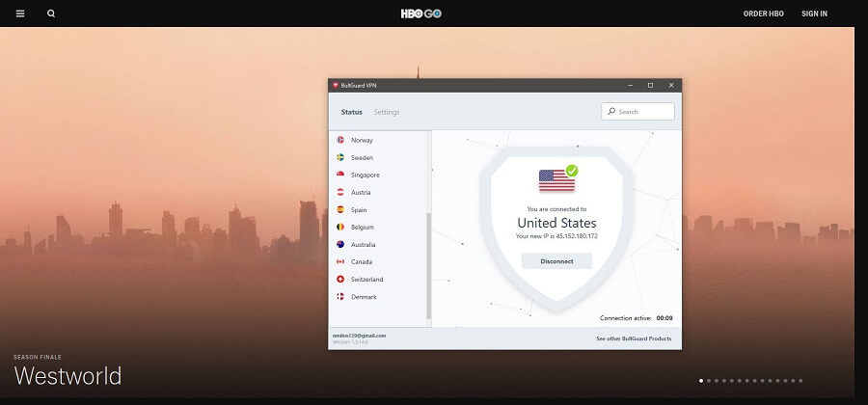The height and width of the screenshot is (405, 868).
Task: Click the country list scrollbar
Action: (428, 265)
